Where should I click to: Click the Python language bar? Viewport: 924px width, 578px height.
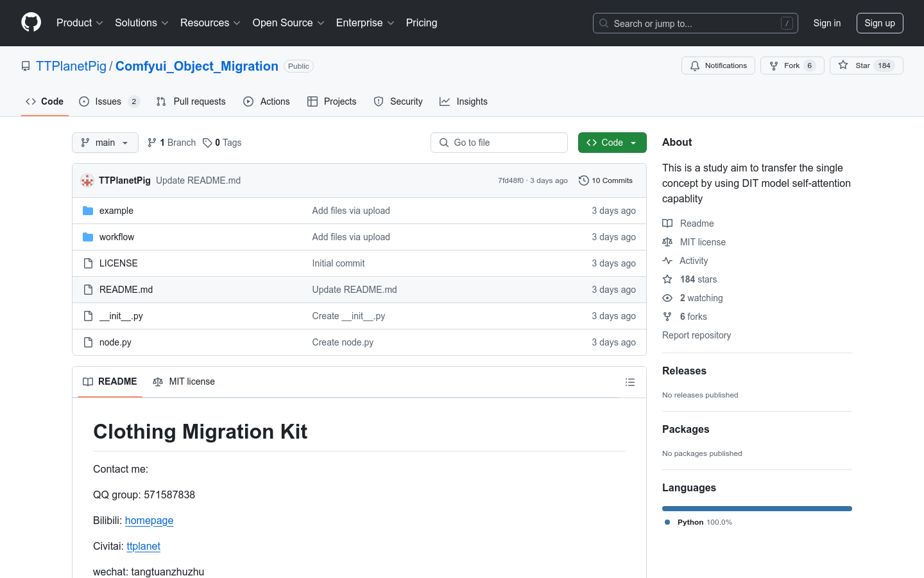point(757,509)
